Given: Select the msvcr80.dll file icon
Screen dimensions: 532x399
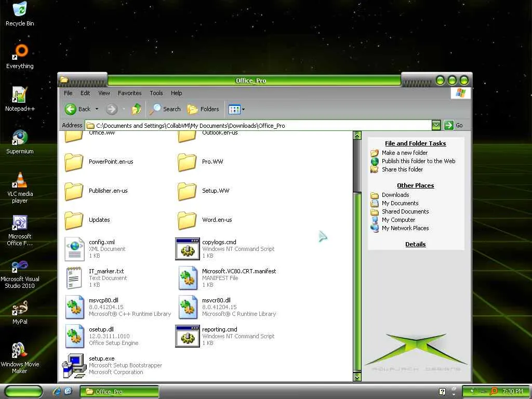Looking at the screenshot, I should 188,307.
